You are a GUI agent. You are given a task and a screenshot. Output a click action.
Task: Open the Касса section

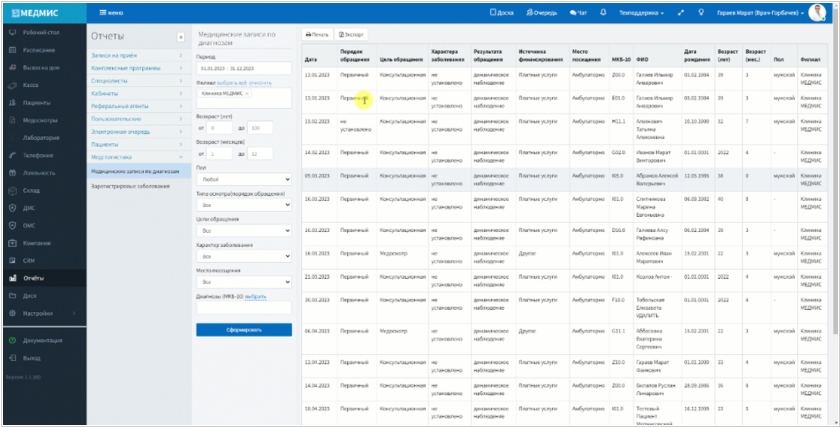click(31, 85)
